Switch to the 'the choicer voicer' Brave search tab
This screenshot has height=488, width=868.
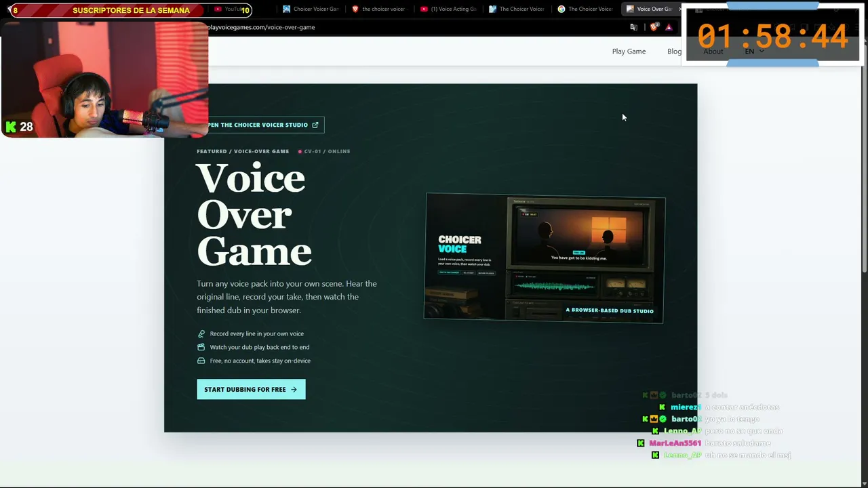coord(378,9)
